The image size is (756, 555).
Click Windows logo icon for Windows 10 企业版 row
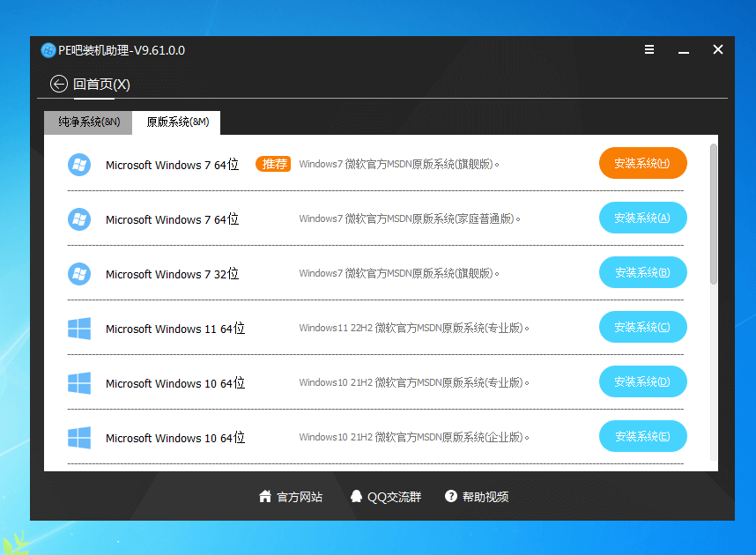79,437
